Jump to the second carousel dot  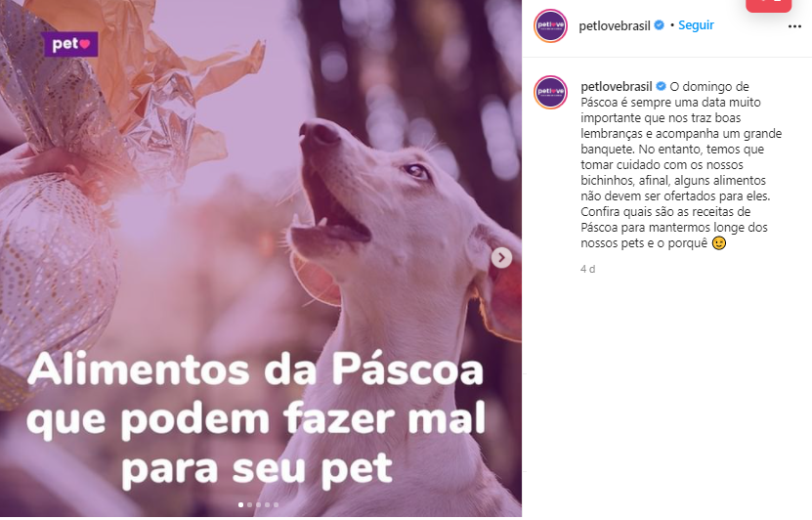249,504
